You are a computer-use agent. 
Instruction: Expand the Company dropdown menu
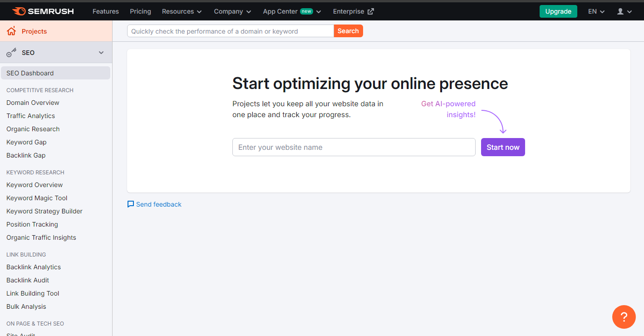[232, 11]
